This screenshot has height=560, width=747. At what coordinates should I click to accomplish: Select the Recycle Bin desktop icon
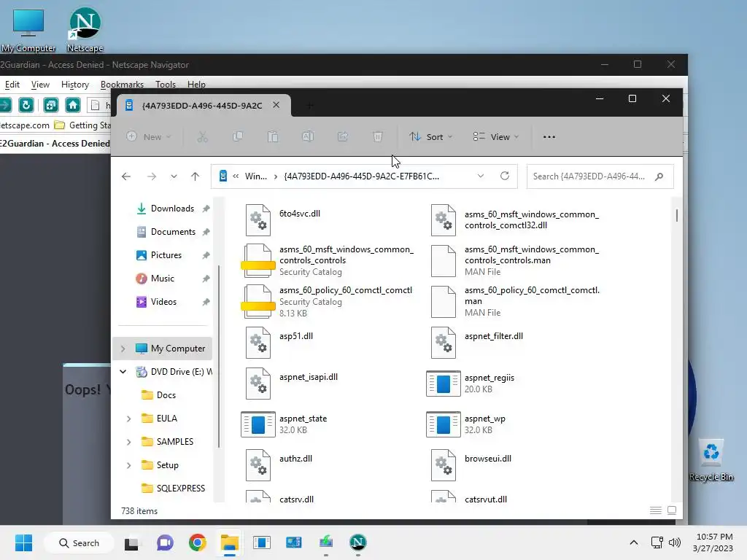click(711, 461)
